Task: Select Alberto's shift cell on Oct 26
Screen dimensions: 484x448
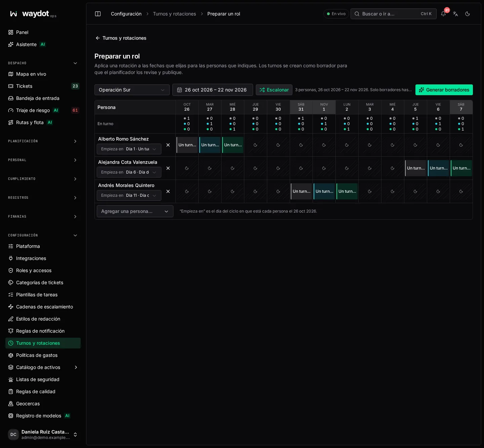Action: point(187,145)
